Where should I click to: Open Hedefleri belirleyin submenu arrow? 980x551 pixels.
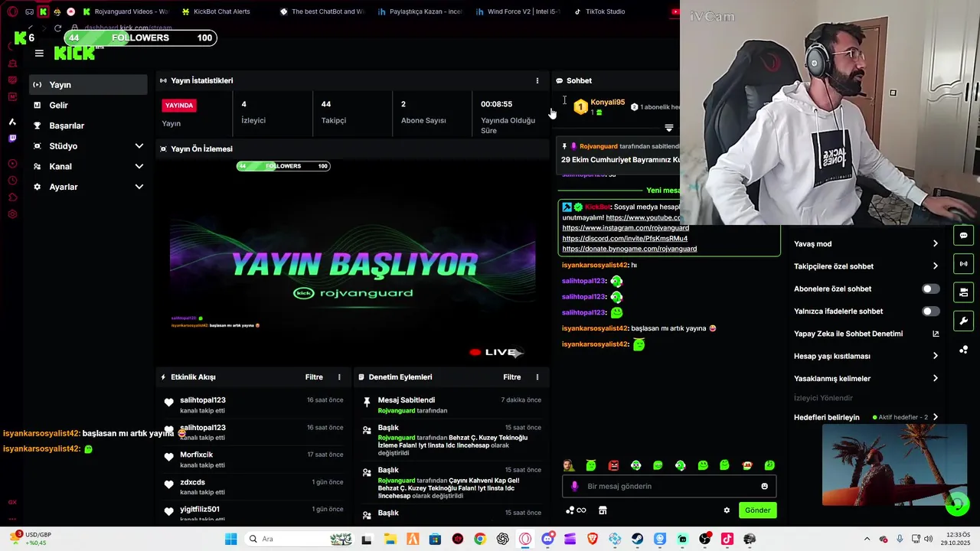point(935,417)
